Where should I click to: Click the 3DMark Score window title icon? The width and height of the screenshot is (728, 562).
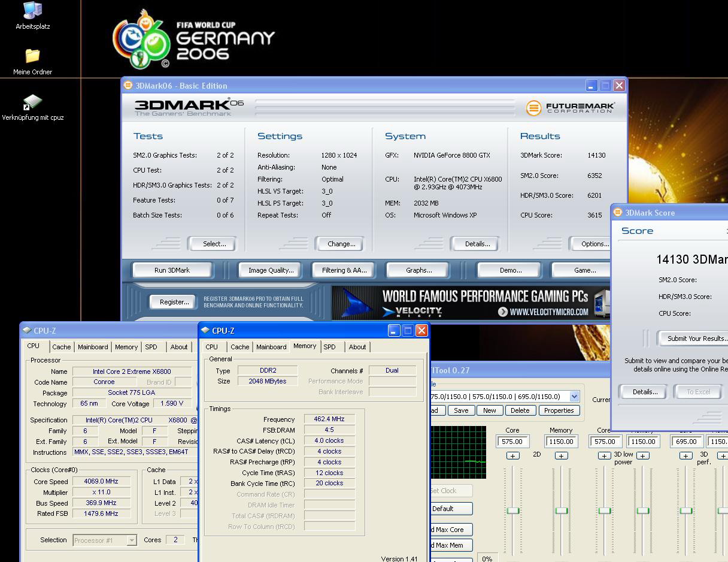(617, 212)
